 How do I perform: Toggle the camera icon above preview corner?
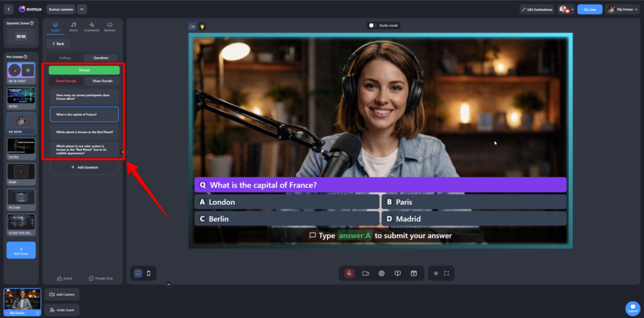[x=192, y=26]
